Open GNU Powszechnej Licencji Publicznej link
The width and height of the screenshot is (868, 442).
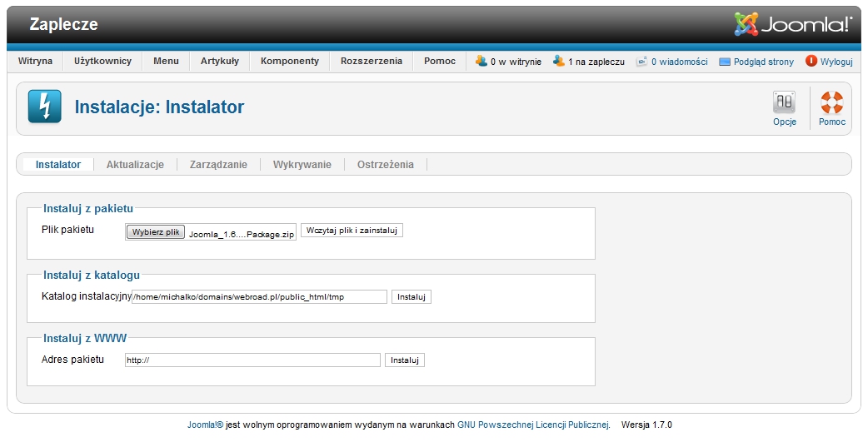533,425
